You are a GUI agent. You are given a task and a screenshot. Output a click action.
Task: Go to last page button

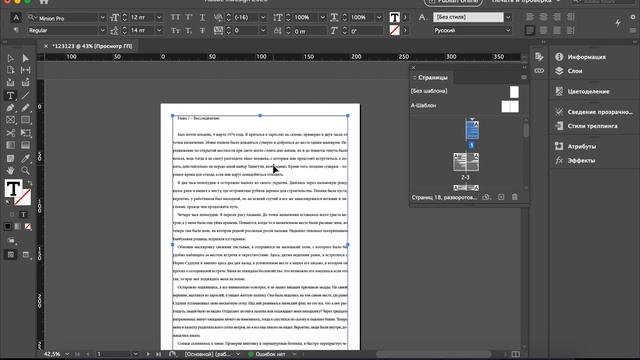pyautogui.click(x=158, y=354)
